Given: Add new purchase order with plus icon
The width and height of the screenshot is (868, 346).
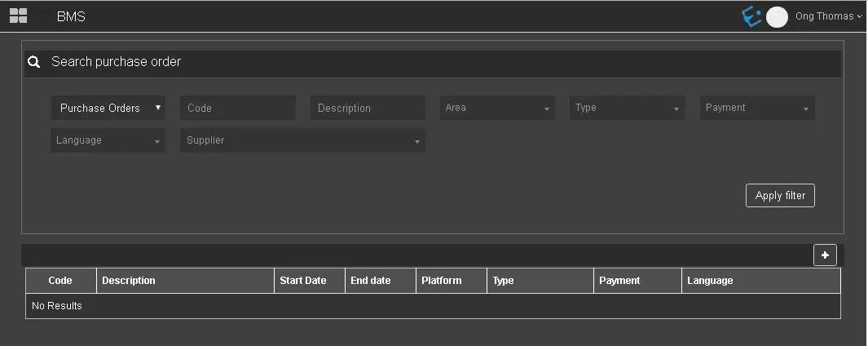Looking at the screenshot, I should [825, 255].
